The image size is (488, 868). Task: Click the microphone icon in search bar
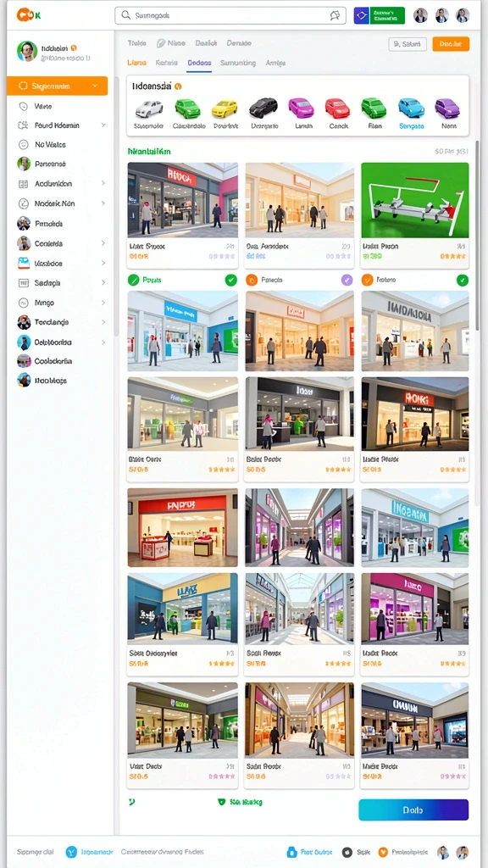click(335, 16)
